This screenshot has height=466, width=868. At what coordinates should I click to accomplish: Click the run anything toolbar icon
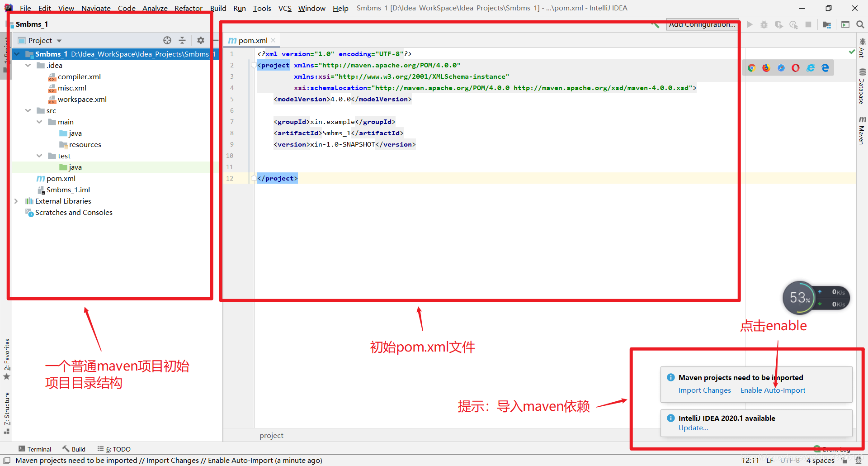click(x=845, y=24)
